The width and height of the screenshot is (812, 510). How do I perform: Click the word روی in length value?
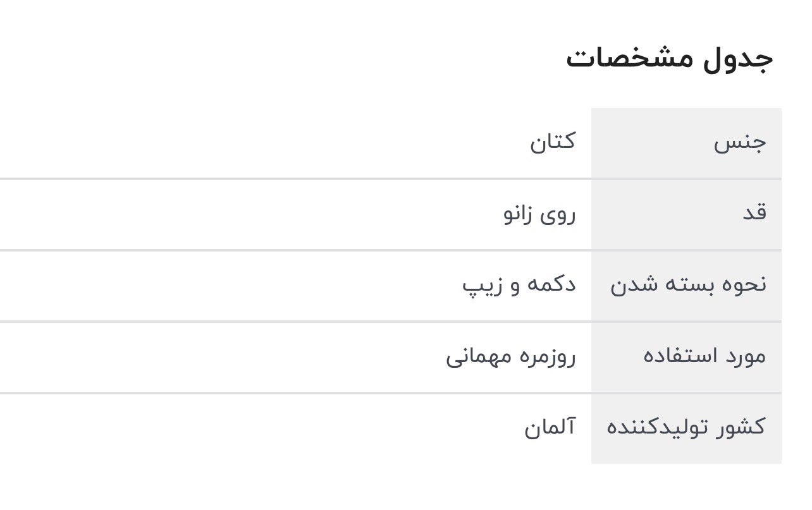(x=558, y=214)
